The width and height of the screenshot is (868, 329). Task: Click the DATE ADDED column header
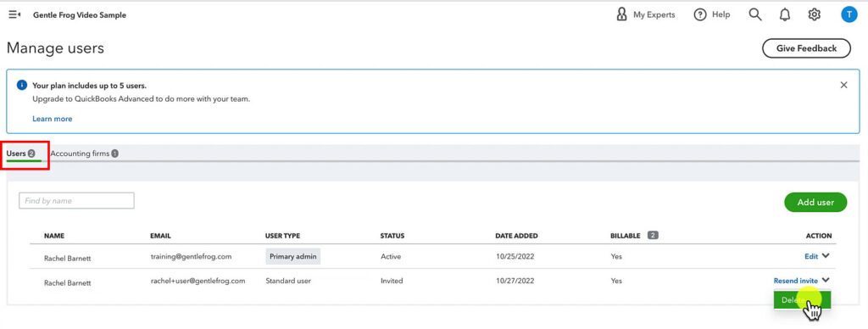tap(516, 236)
